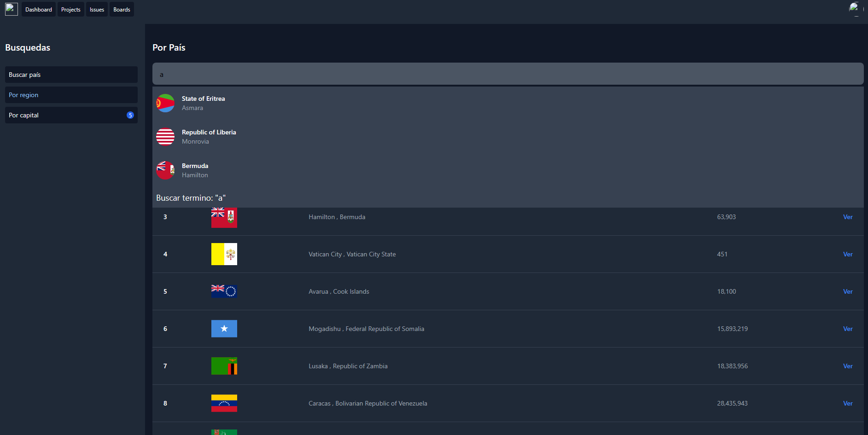The height and width of the screenshot is (435, 868).
Task: Open the Por region sidebar link
Action: pyautogui.click(x=71, y=95)
